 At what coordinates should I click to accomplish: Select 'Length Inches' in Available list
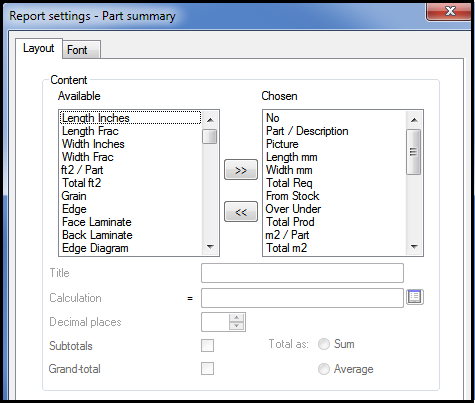point(131,118)
